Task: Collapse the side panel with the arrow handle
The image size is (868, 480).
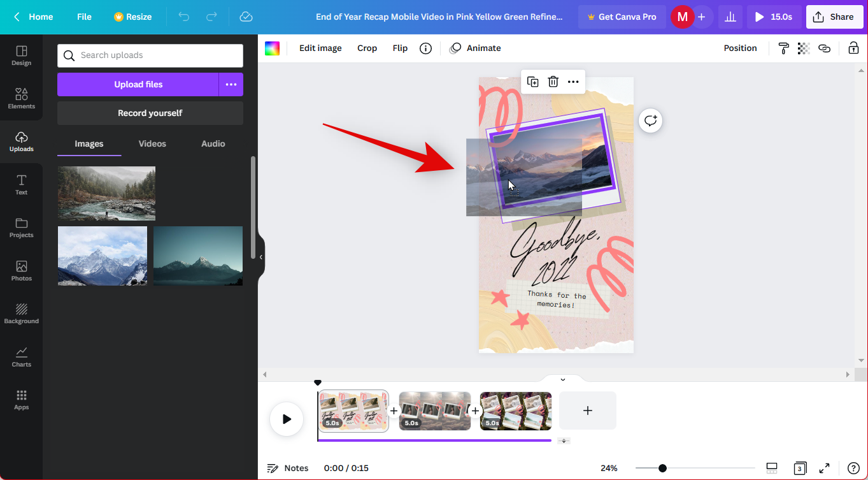Action: 260,257
